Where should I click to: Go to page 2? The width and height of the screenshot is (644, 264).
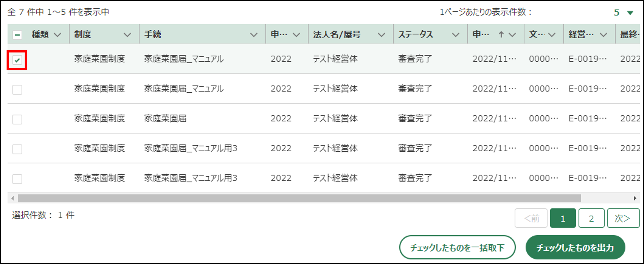[x=591, y=218]
